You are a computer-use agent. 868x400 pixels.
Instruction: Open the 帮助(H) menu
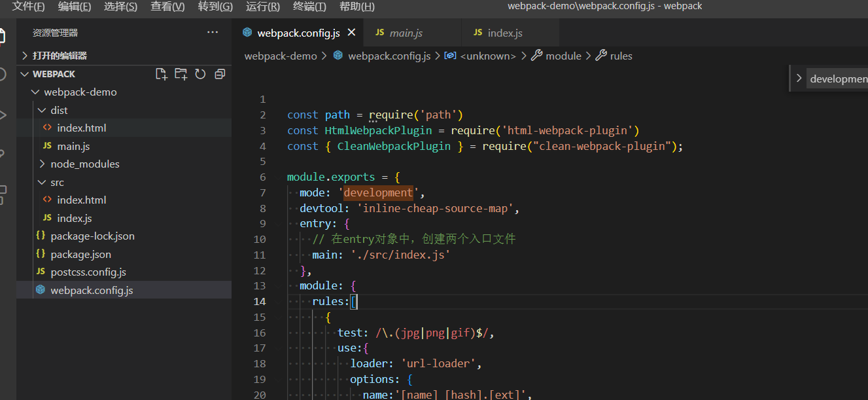[x=357, y=7]
